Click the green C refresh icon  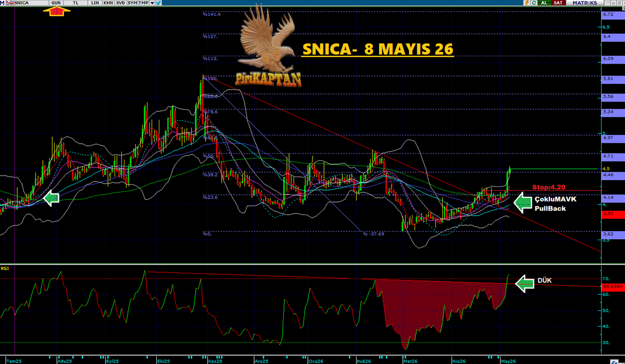click(x=534, y=3)
